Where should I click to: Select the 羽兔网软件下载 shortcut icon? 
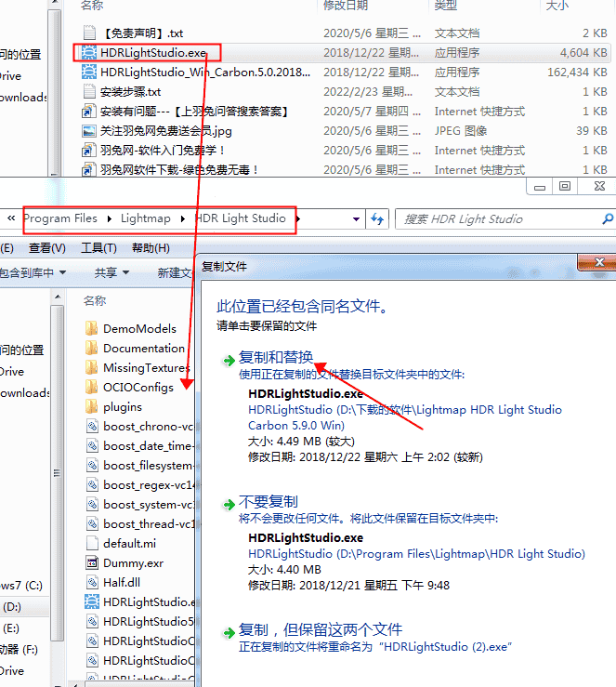[x=89, y=169]
